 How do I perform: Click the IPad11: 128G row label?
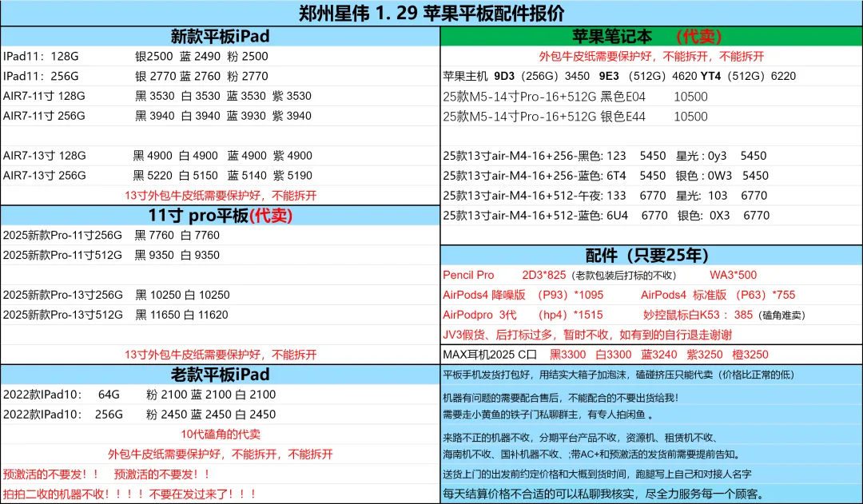41,56
